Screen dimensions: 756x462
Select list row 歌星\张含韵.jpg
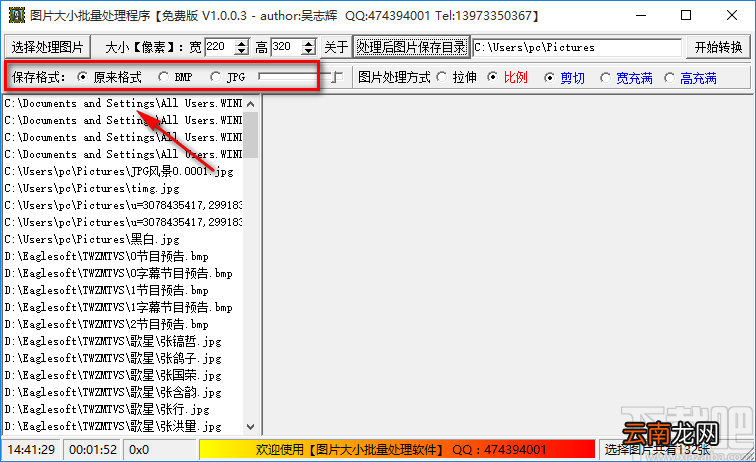point(123,392)
